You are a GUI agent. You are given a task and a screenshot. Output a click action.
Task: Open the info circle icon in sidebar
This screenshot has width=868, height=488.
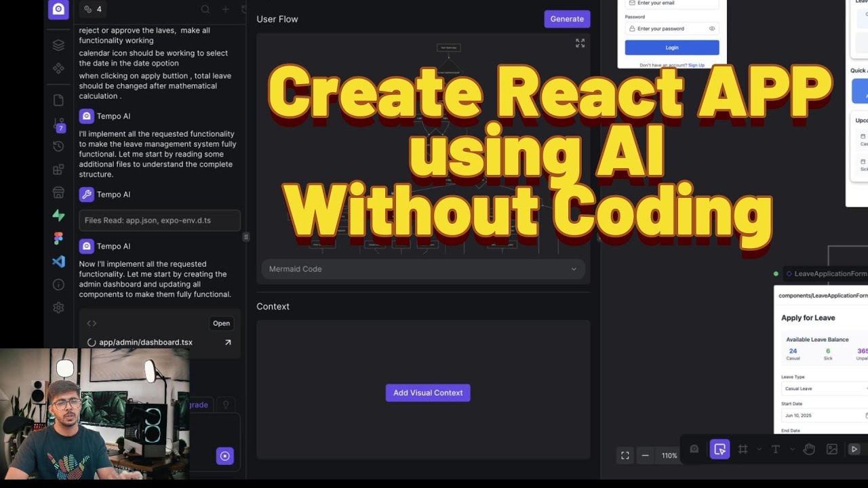(58, 285)
